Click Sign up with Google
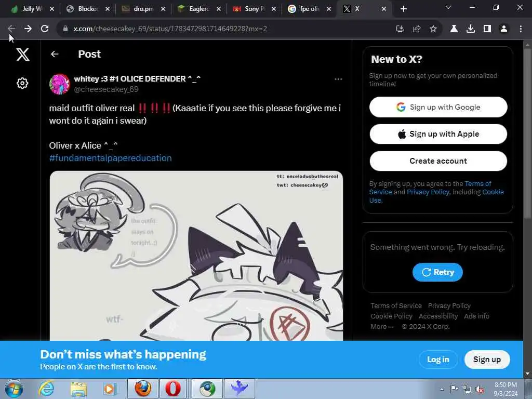Image resolution: width=532 pixels, height=399 pixels. coord(438,107)
